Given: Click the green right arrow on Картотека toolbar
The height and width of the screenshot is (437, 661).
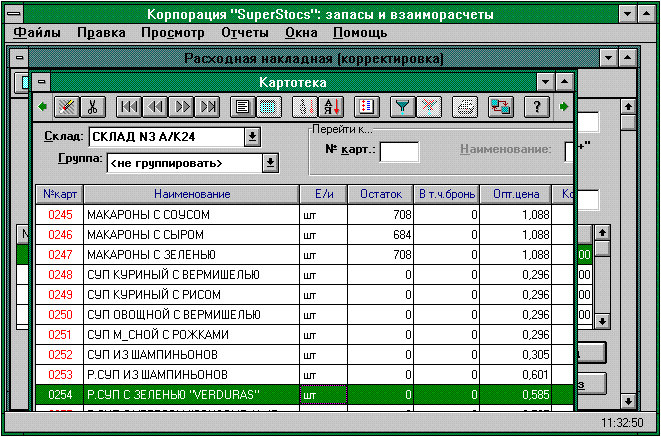Looking at the screenshot, I should coord(564,107).
